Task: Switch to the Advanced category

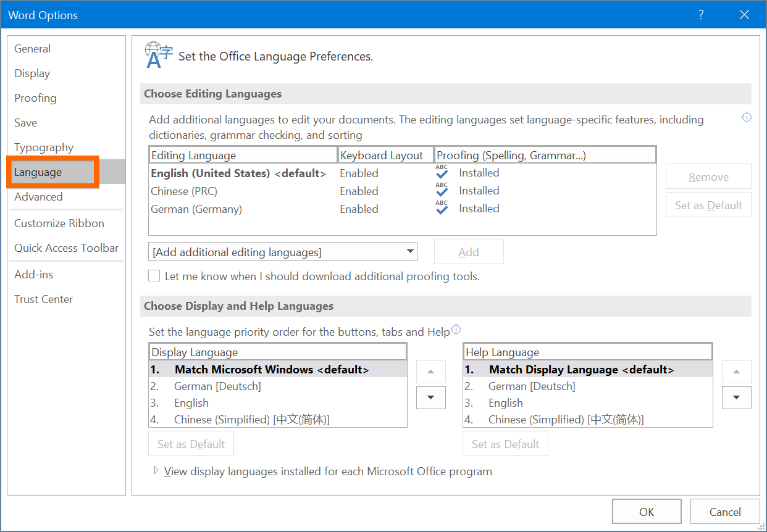Action: [38, 197]
